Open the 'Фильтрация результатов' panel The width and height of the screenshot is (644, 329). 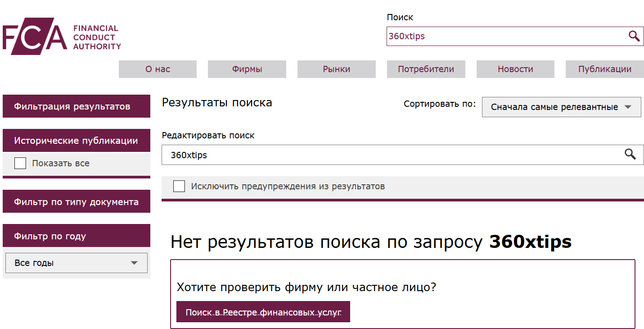pyautogui.click(x=76, y=106)
